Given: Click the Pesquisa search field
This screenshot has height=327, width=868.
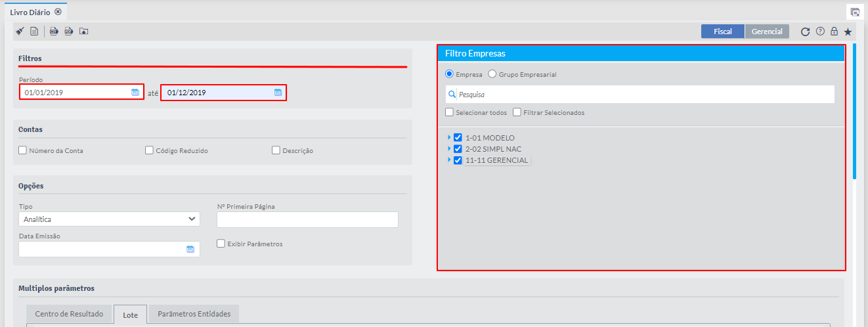Looking at the screenshot, I should (x=643, y=94).
